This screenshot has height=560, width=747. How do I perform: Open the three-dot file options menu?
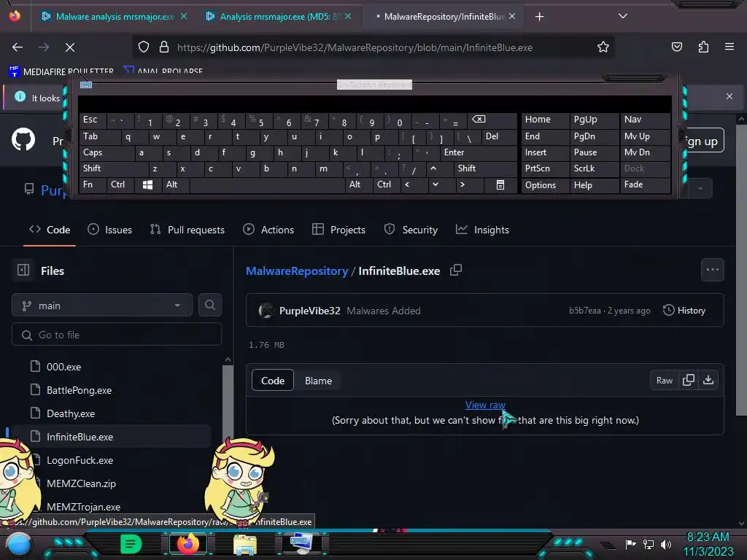click(712, 270)
